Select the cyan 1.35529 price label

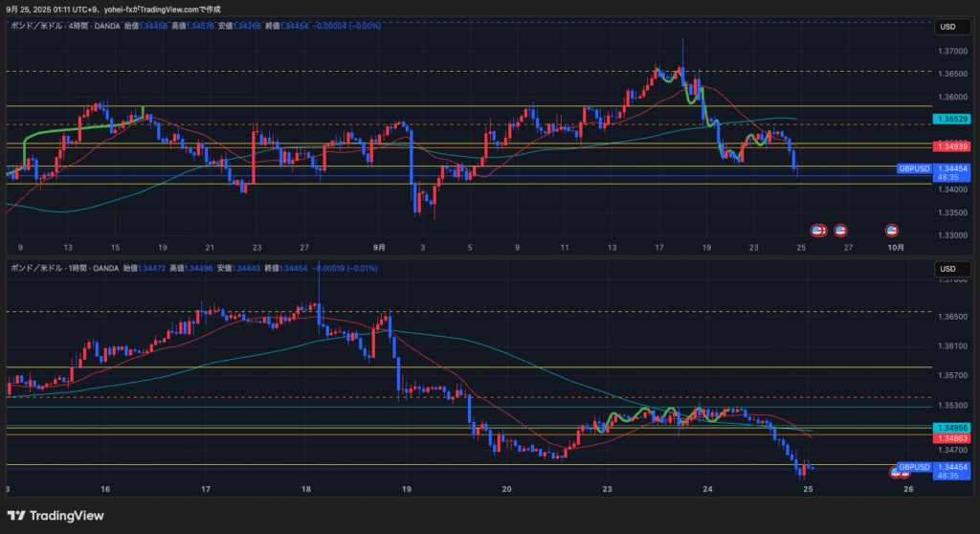click(x=951, y=120)
